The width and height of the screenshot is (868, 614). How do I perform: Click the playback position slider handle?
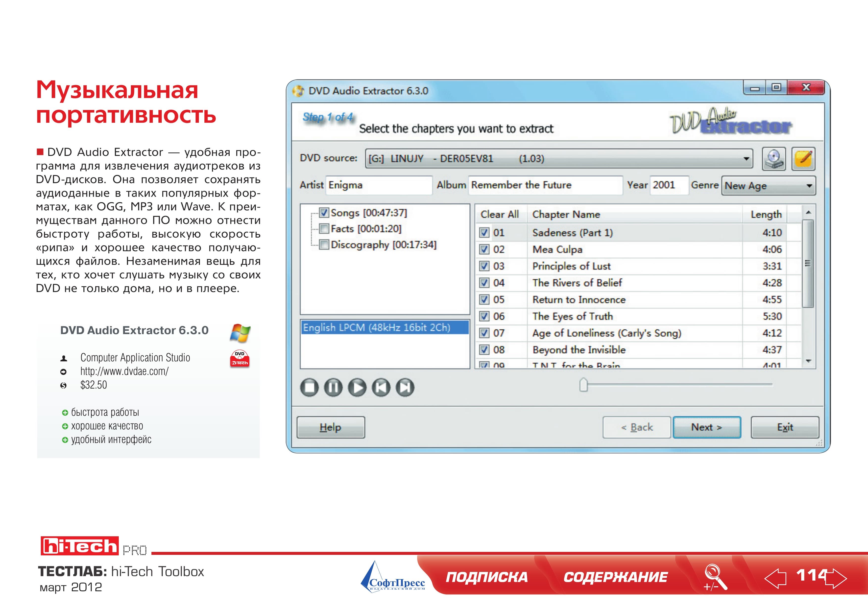(x=584, y=385)
